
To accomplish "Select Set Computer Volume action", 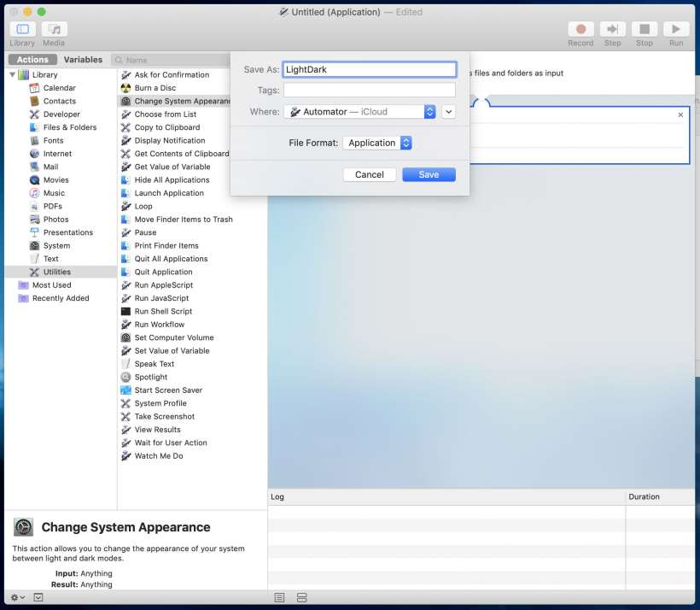I will tap(174, 337).
